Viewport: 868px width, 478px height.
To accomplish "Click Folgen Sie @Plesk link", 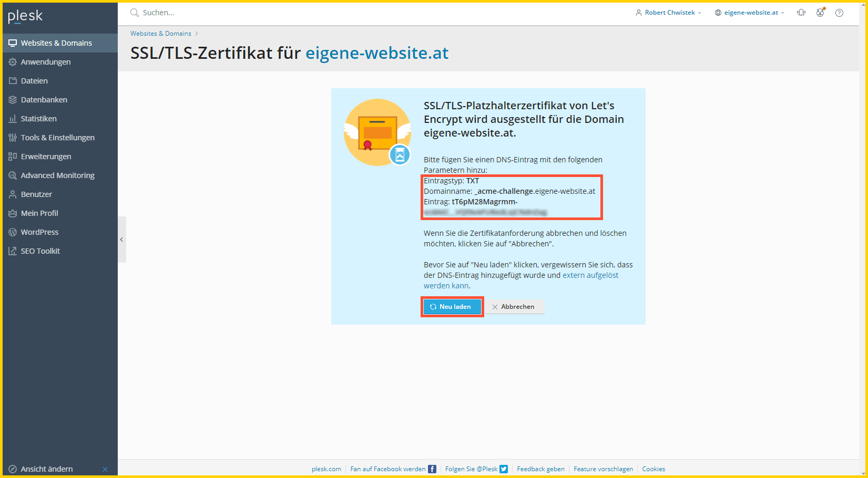I will click(472, 469).
